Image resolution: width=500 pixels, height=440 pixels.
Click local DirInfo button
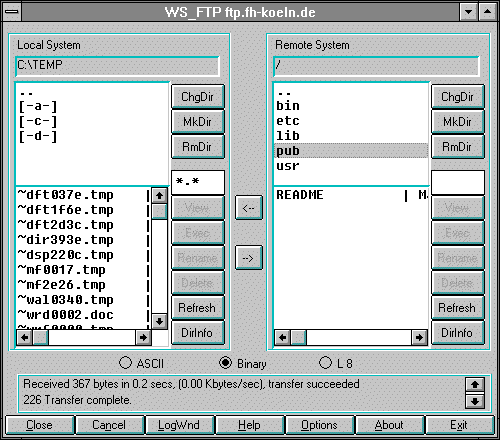click(x=198, y=333)
